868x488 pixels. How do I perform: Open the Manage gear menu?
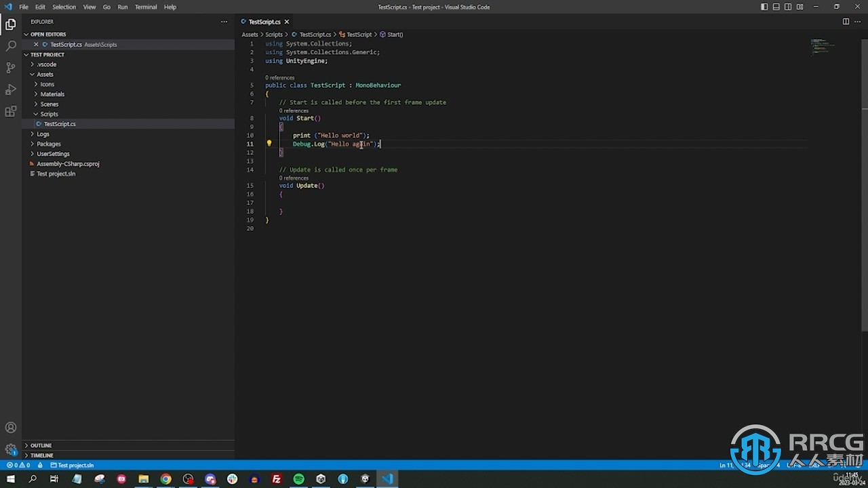pos(11,449)
